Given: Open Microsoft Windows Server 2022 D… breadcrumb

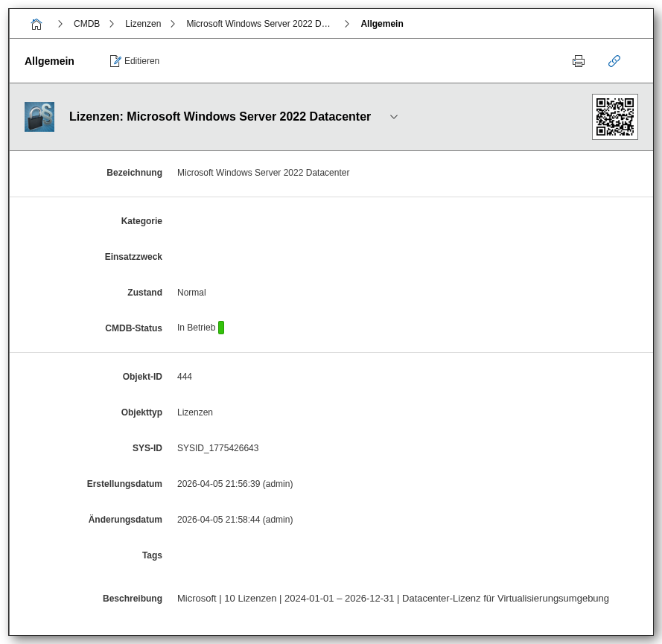Looking at the screenshot, I should pyautogui.click(x=258, y=24).
